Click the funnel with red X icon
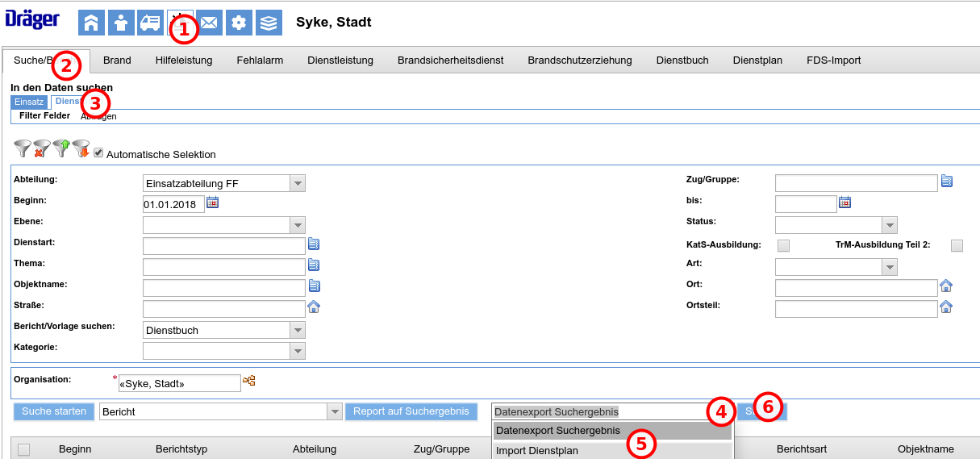980x459 pixels. [x=42, y=148]
